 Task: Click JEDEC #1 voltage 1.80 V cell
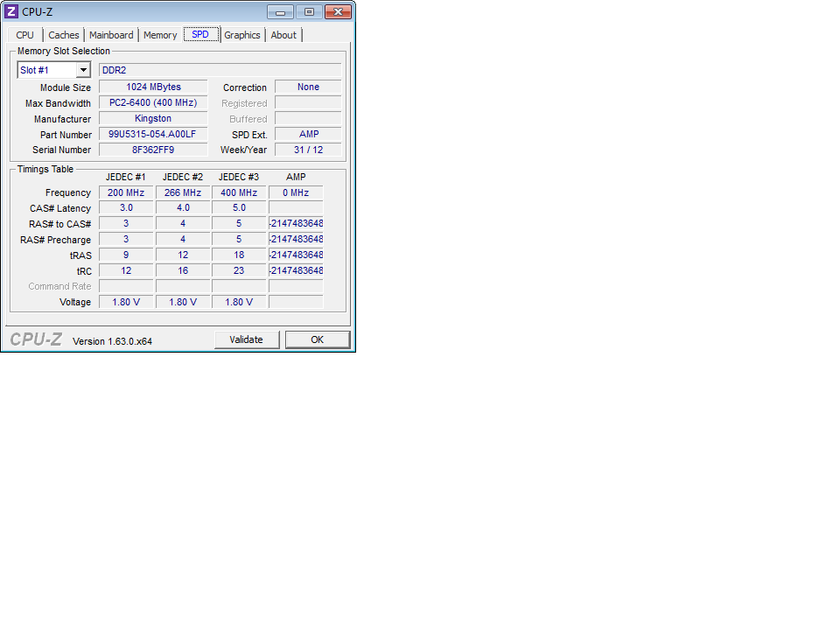pos(126,302)
